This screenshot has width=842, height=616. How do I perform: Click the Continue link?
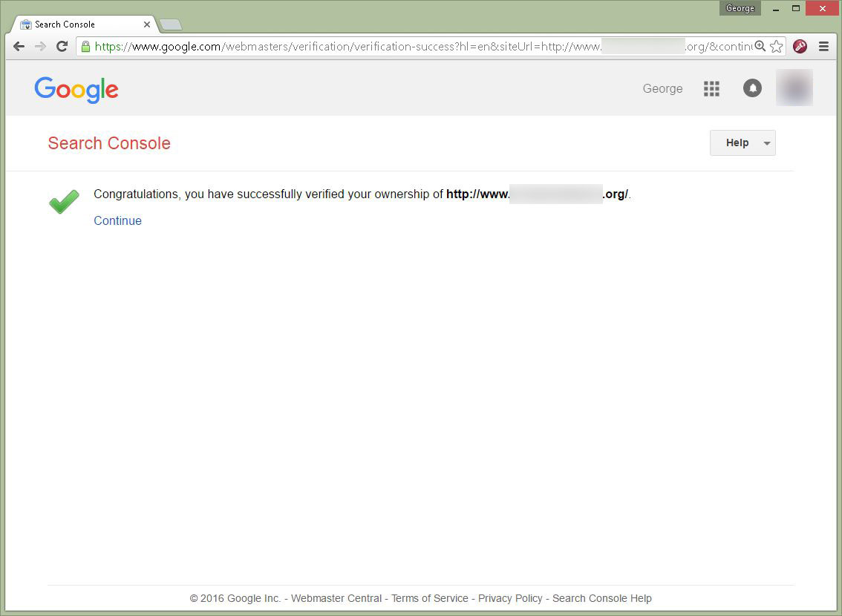tap(117, 220)
